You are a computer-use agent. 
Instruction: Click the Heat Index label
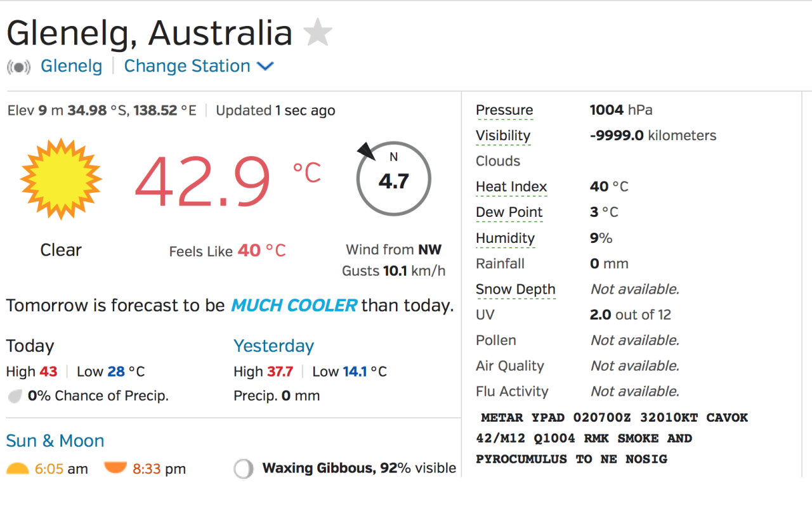tap(511, 186)
